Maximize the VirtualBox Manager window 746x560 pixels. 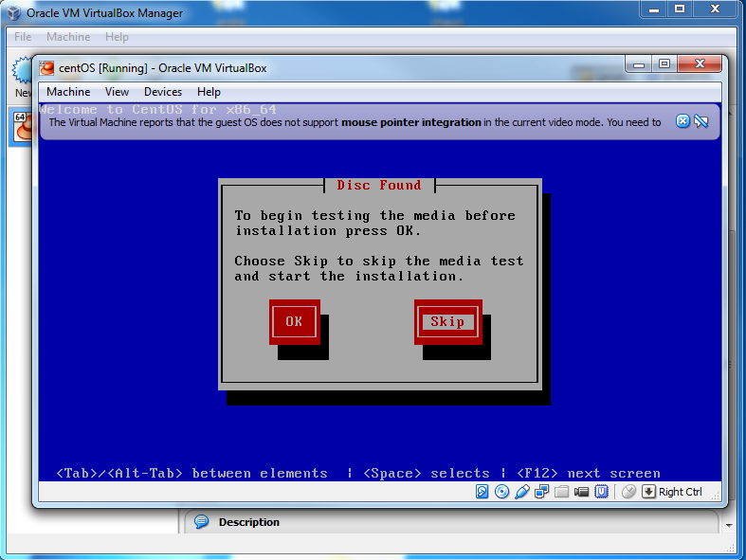click(680, 9)
